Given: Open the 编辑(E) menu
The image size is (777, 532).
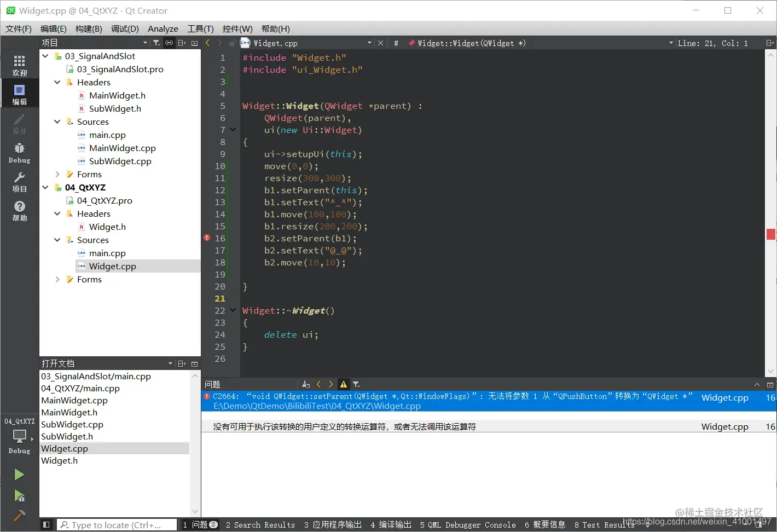Looking at the screenshot, I should coord(54,28).
